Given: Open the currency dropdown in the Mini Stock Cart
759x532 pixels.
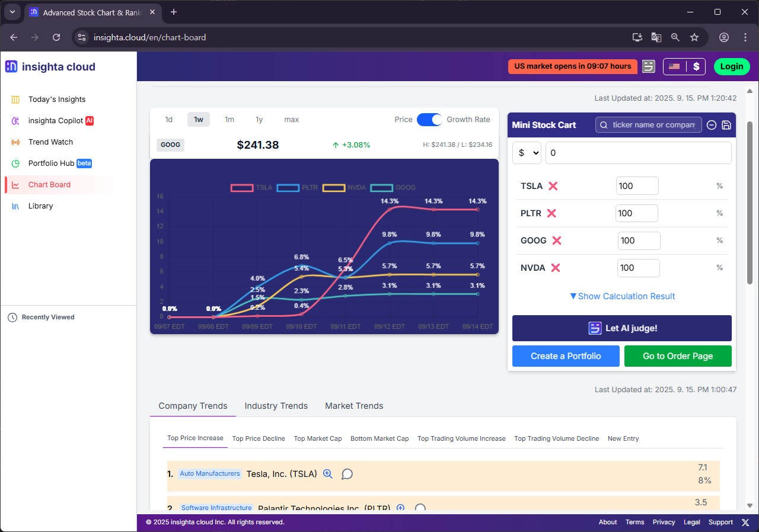Looking at the screenshot, I should [x=527, y=153].
